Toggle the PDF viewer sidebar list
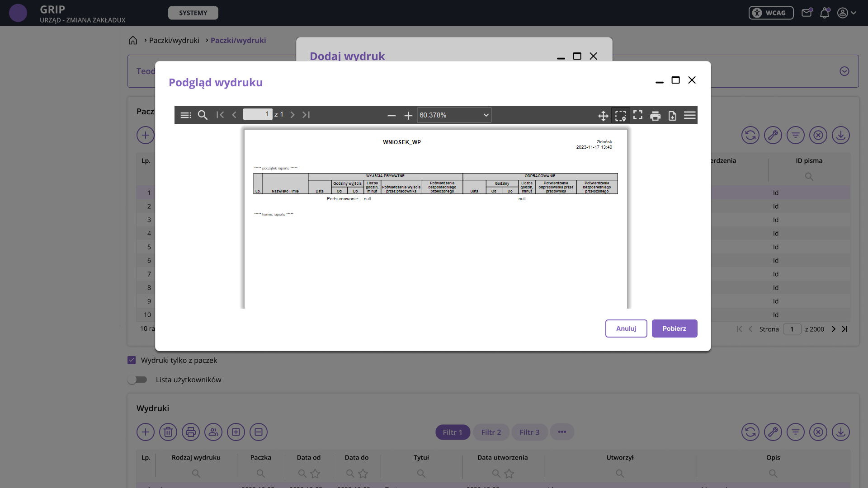This screenshot has width=868, height=488. tap(186, 115)
